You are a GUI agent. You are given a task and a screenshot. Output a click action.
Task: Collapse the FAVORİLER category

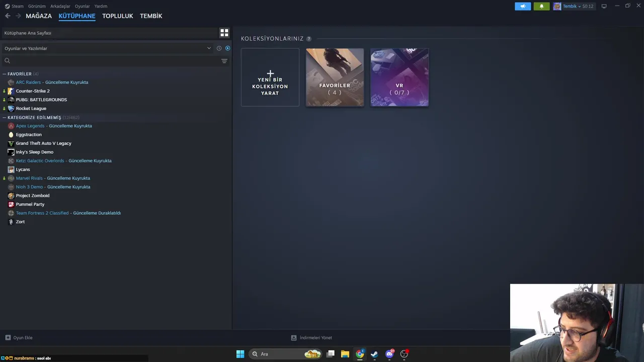coord(5,74)
